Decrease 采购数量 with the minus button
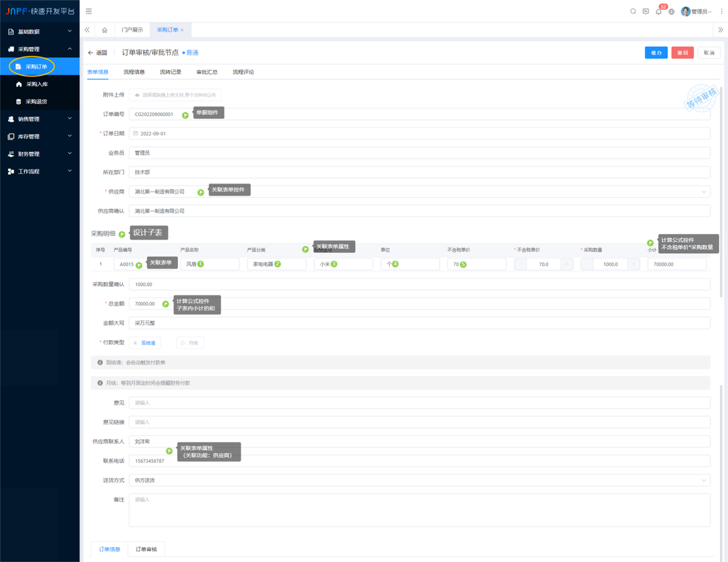728x562 pixels. [x=587, y=264]
